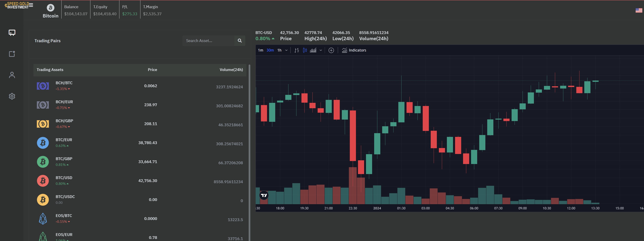The width and height of the screenshot is (644, 241).
Task: Open the orders notes sidebar icon
Action: pos(12,54)
